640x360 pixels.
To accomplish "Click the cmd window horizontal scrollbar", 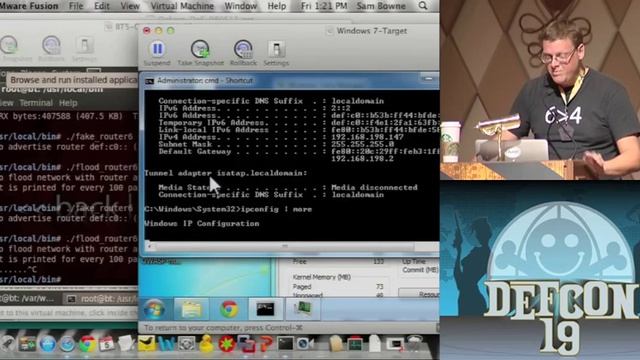I will click(x=284, y=246).
